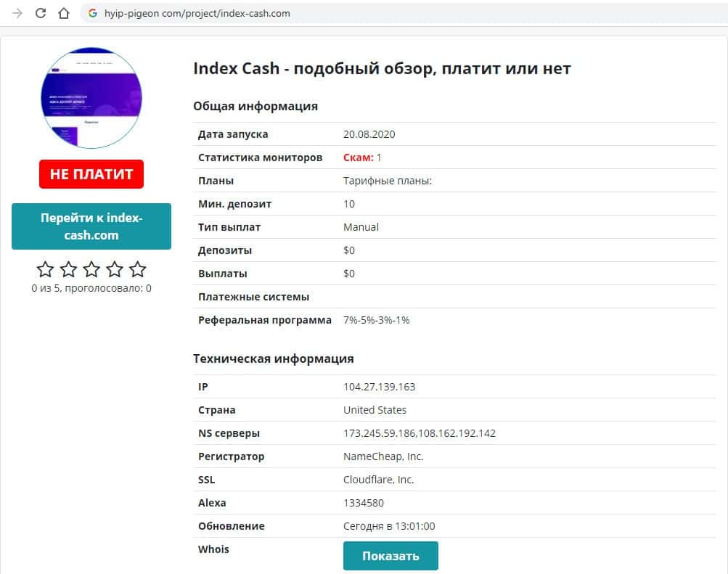Viewport: 728px width, 574px height.
Task: Click the Платежные системы row label
Action: coord(253,297)
